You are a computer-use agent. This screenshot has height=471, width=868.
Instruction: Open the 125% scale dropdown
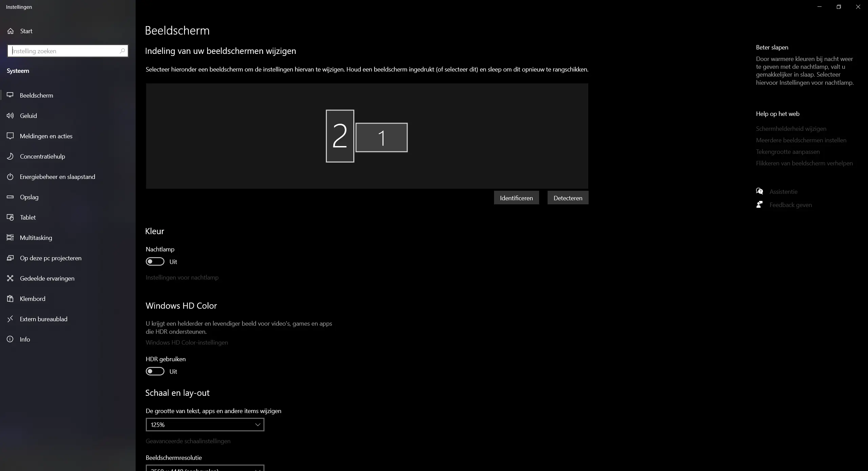[x=205, y=425]
